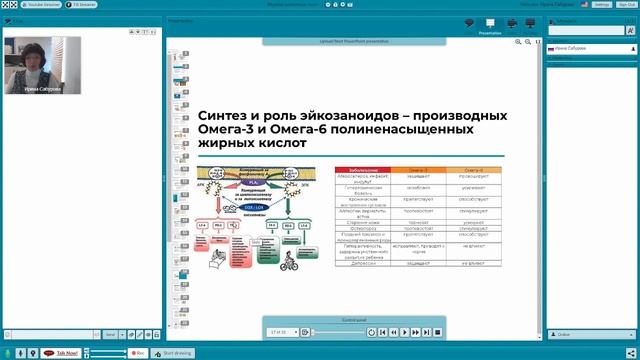640x360 pixels.
Task: Click the chat text input field
Action: pyautogui.click(x=52, y=335)
